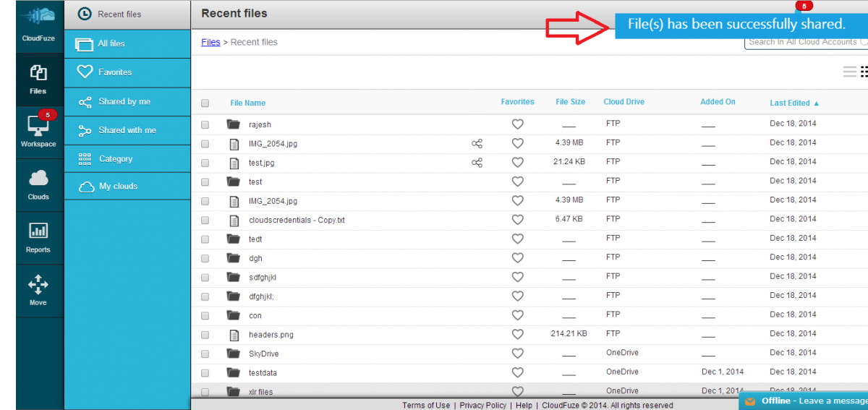The height and width of the screenshot is (410, 868).
Task: Check the box for cloudscredentials - Copy.txt
Action: 205,220
